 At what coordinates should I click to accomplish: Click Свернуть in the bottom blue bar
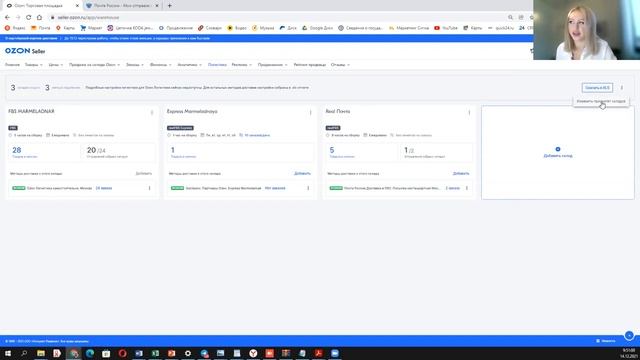[606, 341]
